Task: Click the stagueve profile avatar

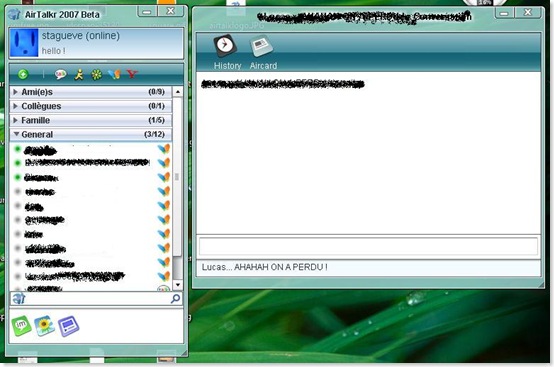Action: coord(24,43)
